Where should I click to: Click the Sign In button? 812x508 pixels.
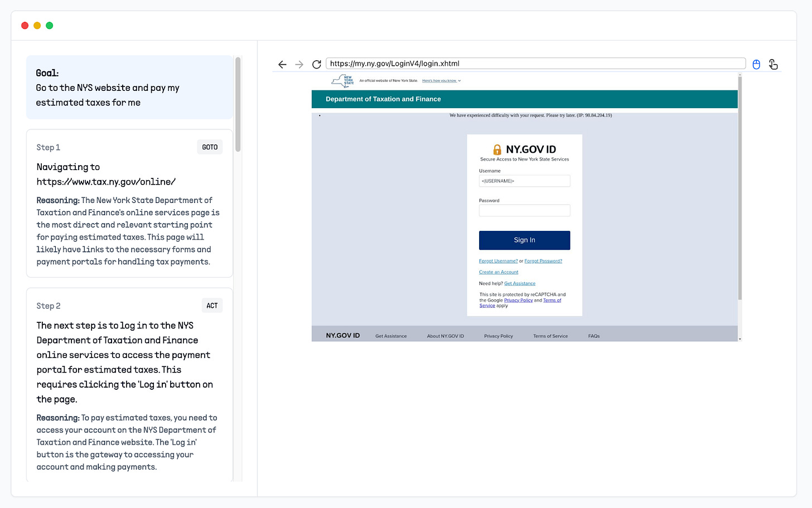tap(524, 240)
